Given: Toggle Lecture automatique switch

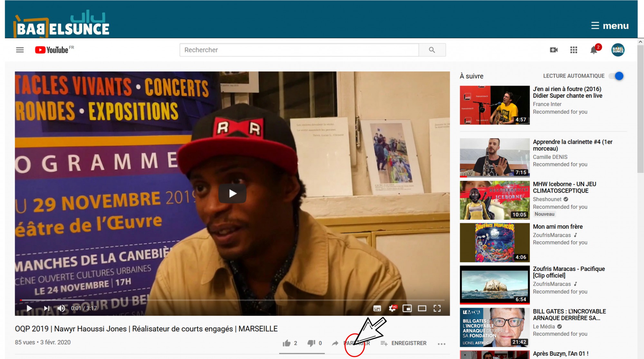Looking at the screenshot, I should pos(616,76).
